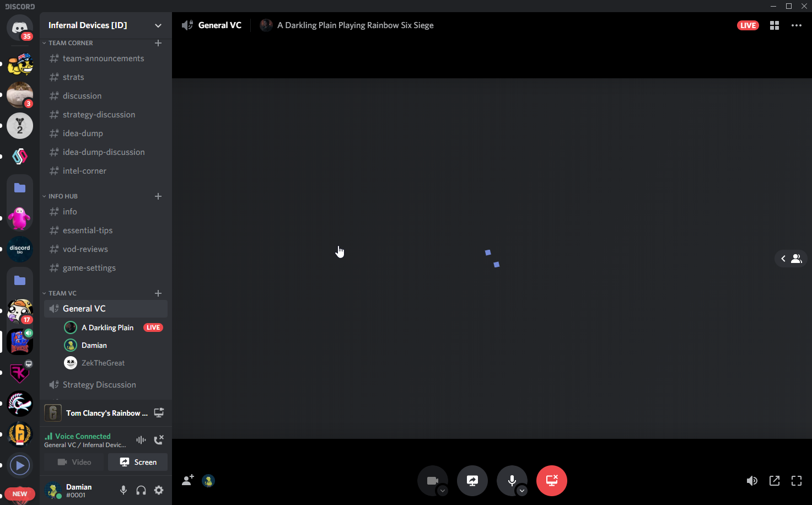Toggle microphone mute in bottom control bar
The height and width of the screenshot is (505, 812).
[512, 480]
